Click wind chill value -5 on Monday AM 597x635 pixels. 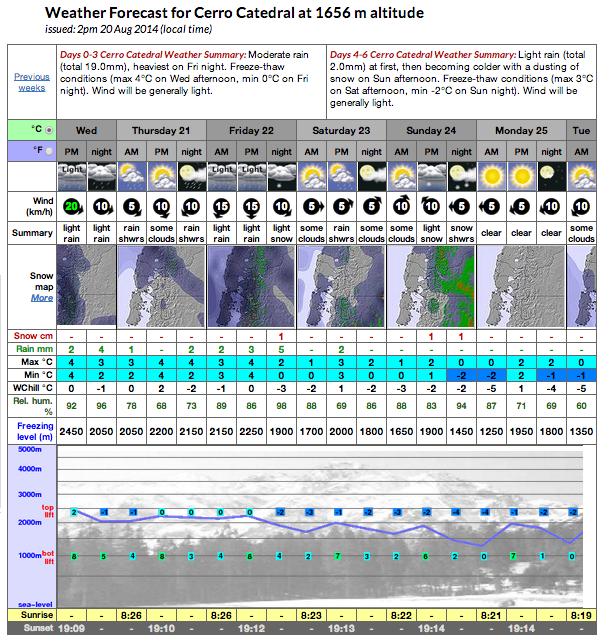[x=491, y=388]
